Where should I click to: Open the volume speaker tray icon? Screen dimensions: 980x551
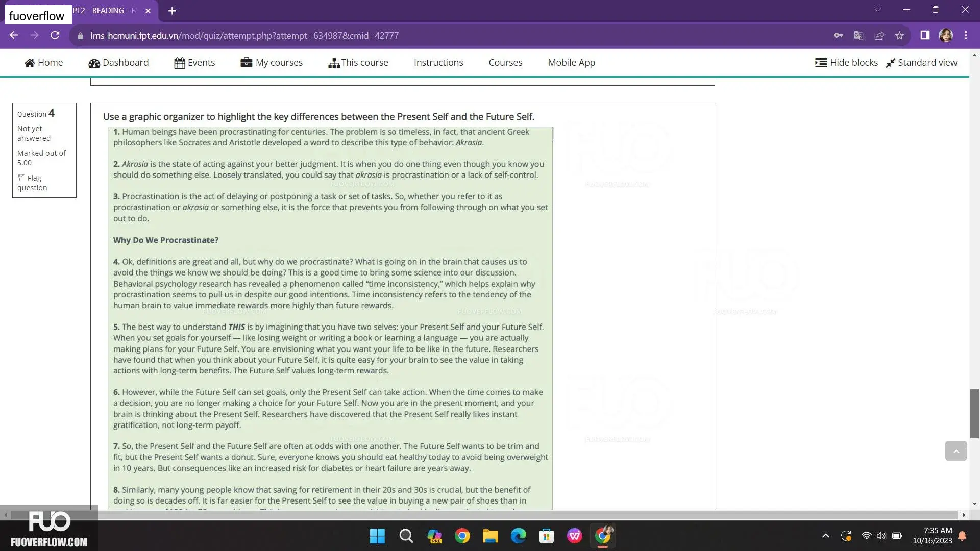coord(881,536)
